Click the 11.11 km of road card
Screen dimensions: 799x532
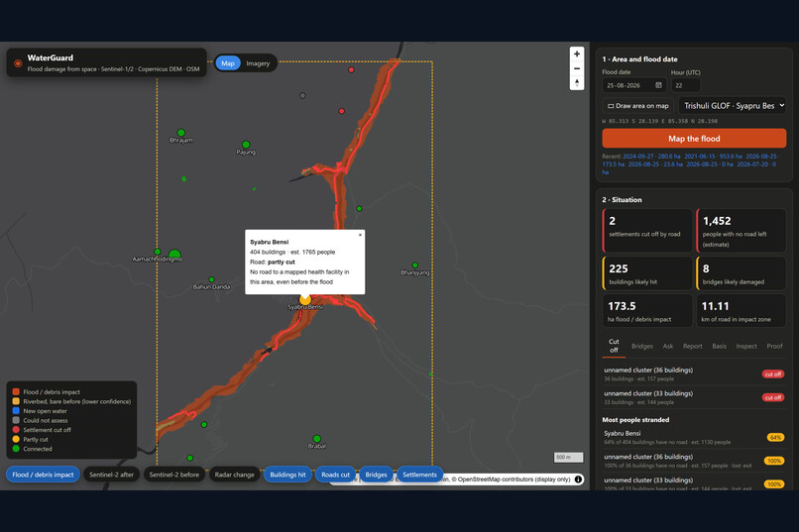coord(741,310)
